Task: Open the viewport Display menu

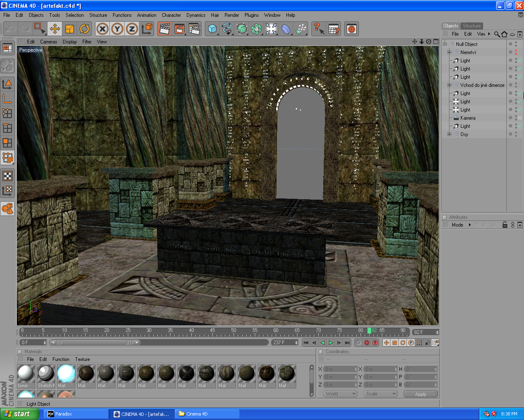Action: pyautogui.click(x=70, y=42)
